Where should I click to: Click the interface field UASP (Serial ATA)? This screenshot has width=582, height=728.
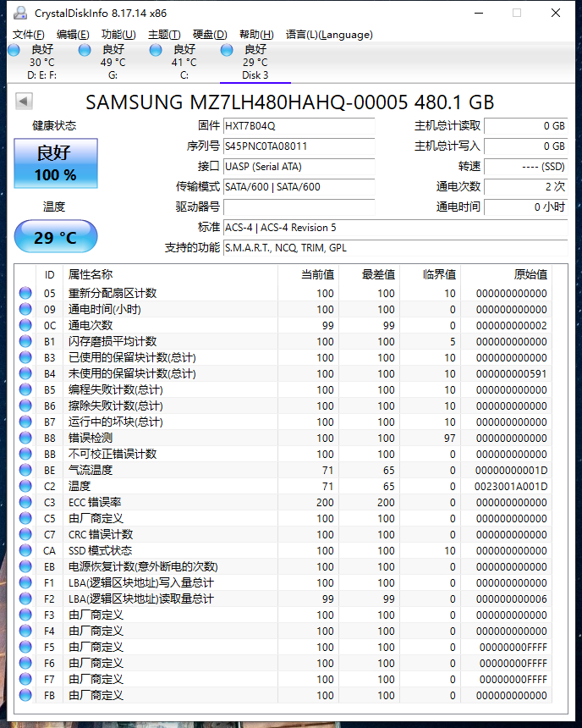pos(299,167)
